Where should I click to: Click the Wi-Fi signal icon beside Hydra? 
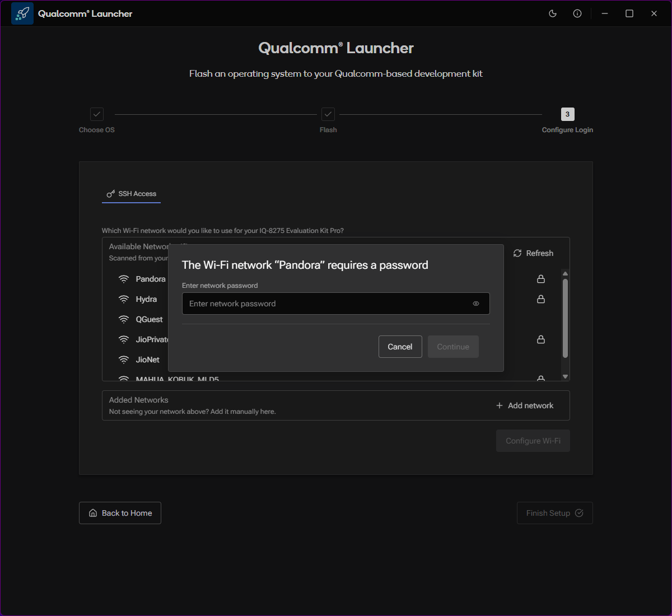pos(124,299)
